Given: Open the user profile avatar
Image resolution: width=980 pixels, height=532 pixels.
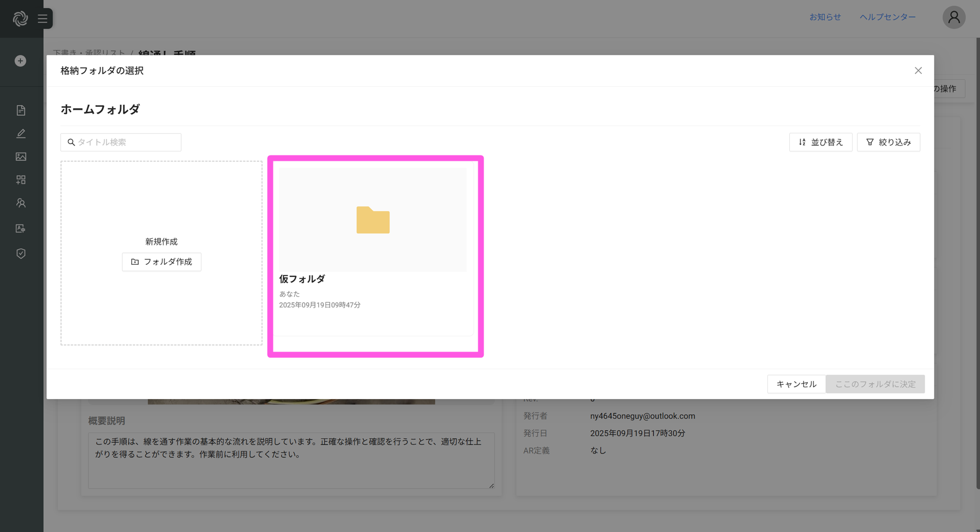Looking at the screenshot, I should (954, 18).
